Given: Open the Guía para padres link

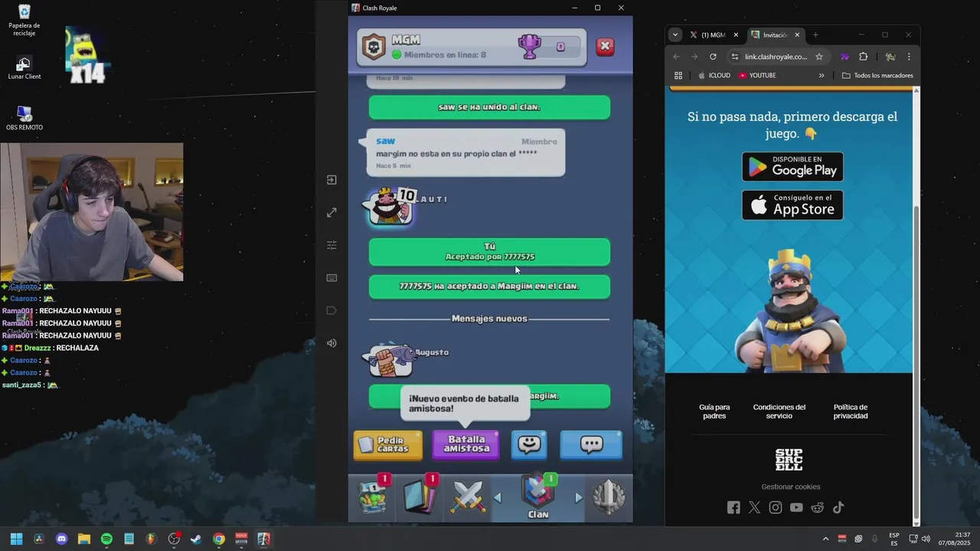Looking at the screenshot, I should pyautogui.click(x=714, y=412).
